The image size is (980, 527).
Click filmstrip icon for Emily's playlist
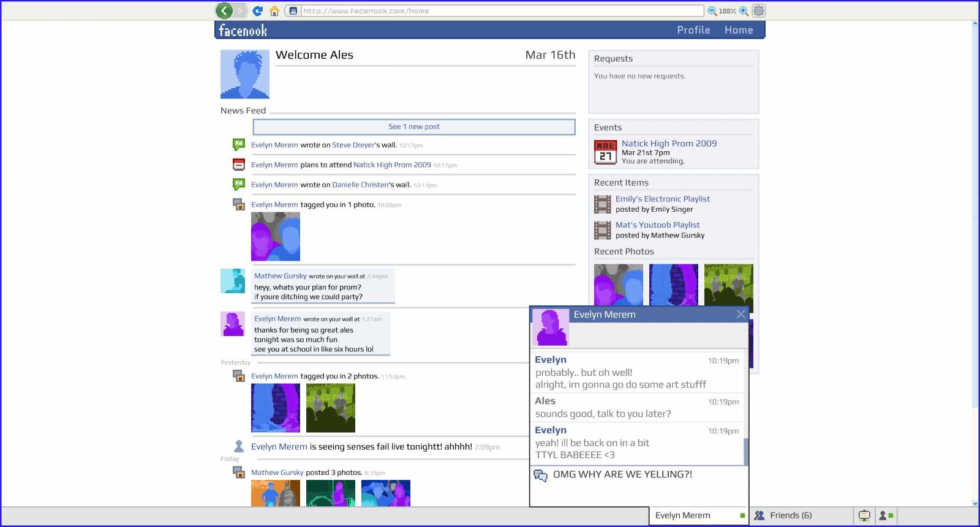point(603,204)
